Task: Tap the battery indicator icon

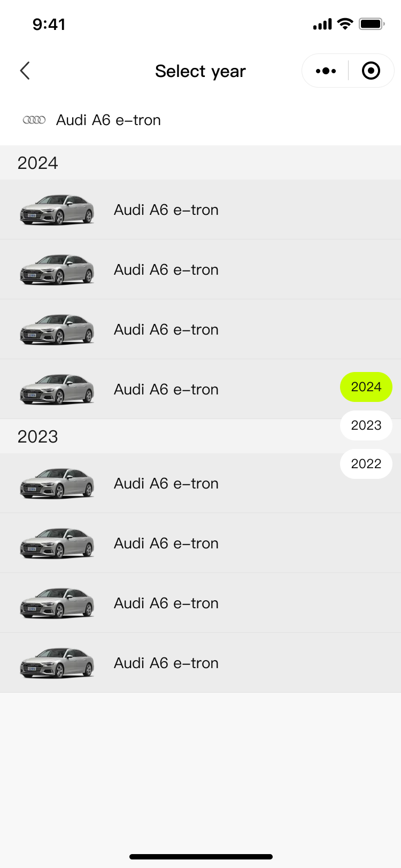Action: (372, 24)
